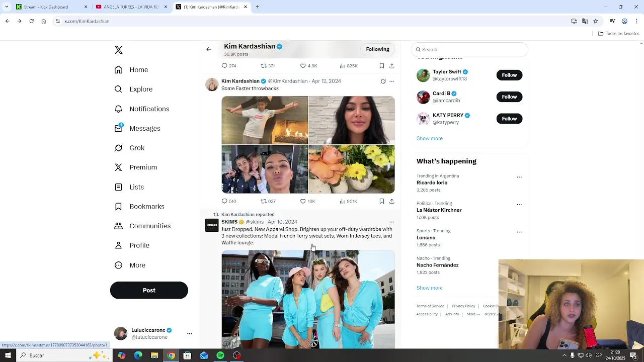Open Spotify from the taskbar

click(x=220, y=355)
